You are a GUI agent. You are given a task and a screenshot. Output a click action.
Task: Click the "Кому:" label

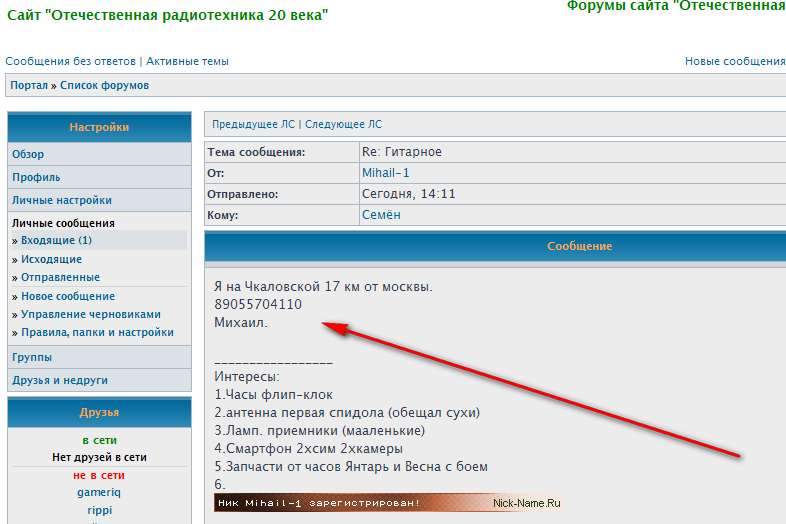pyautogui.click(x=223, y=215)
